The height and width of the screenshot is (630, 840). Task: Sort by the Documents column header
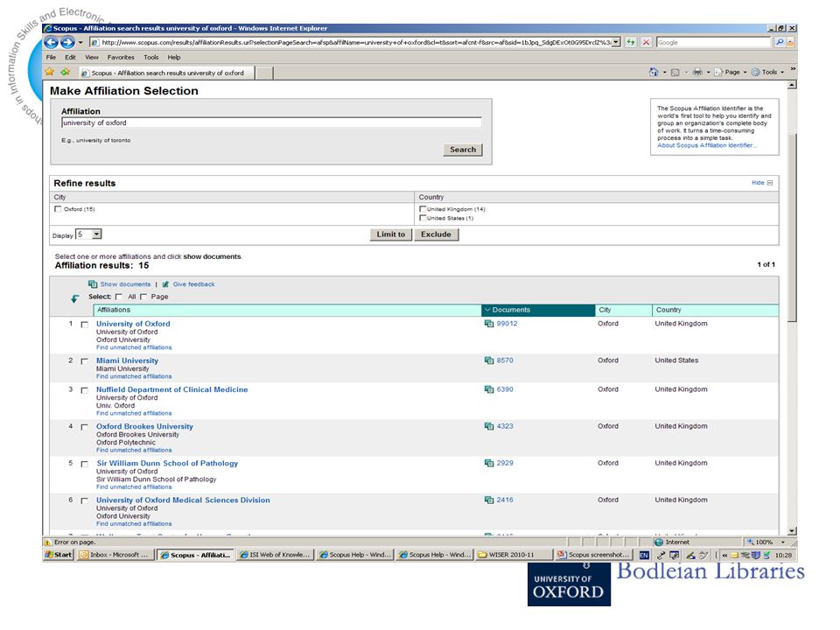point(538,310)
